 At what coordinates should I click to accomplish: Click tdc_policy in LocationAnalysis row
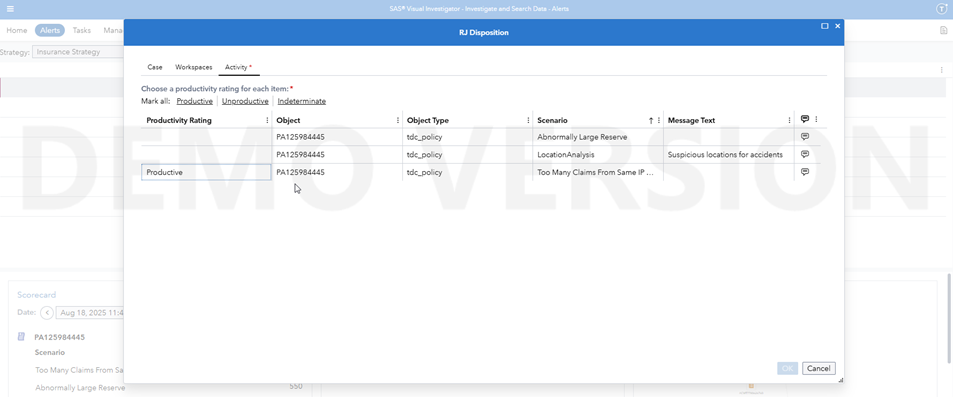coord(424,154)
